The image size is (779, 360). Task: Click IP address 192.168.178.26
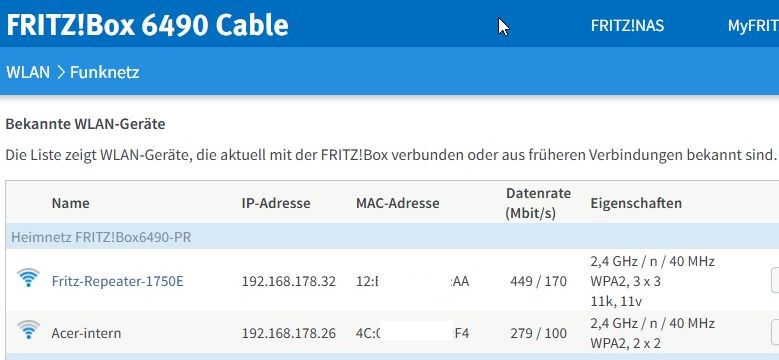coord(289,333)
